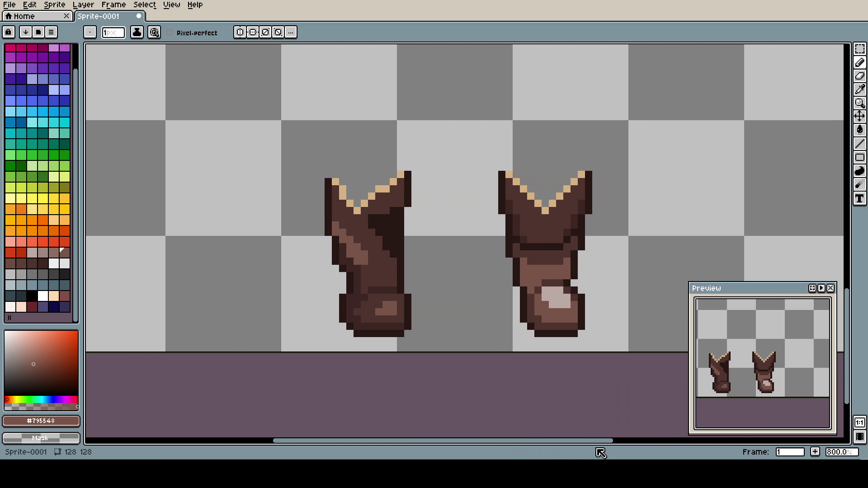Select the Rectangular Marquee tool
Screen dimensions: 868x488
pos(859,49)
